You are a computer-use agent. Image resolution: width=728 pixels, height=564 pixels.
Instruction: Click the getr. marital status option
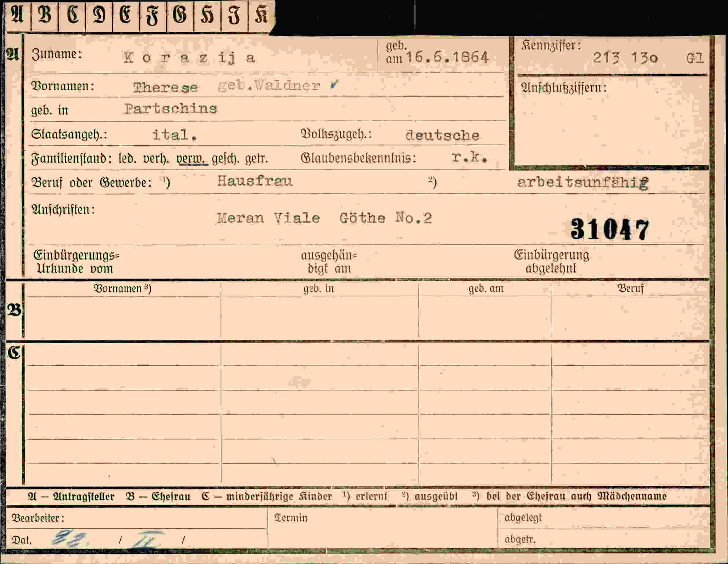256,159
